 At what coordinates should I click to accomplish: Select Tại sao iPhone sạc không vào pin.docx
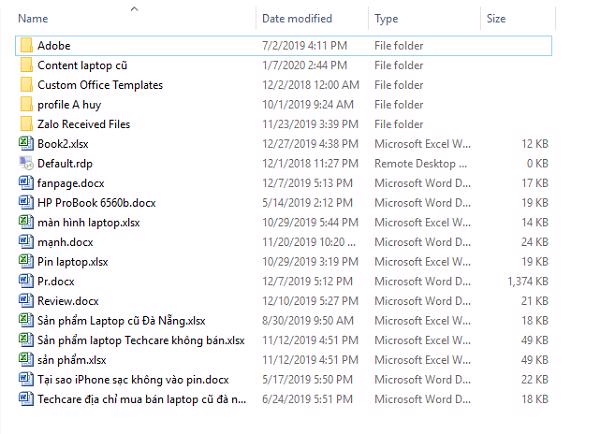[x=133, y=379]
